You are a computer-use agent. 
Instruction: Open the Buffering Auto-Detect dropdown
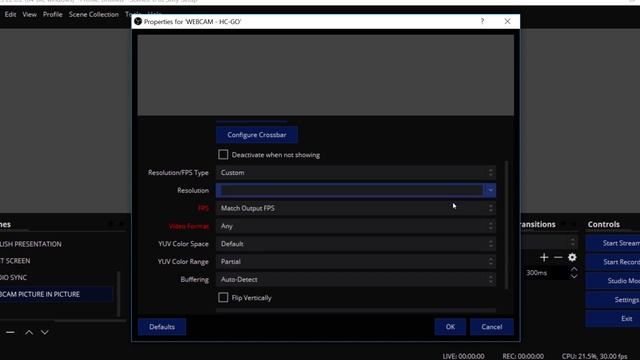coord(356,280)
